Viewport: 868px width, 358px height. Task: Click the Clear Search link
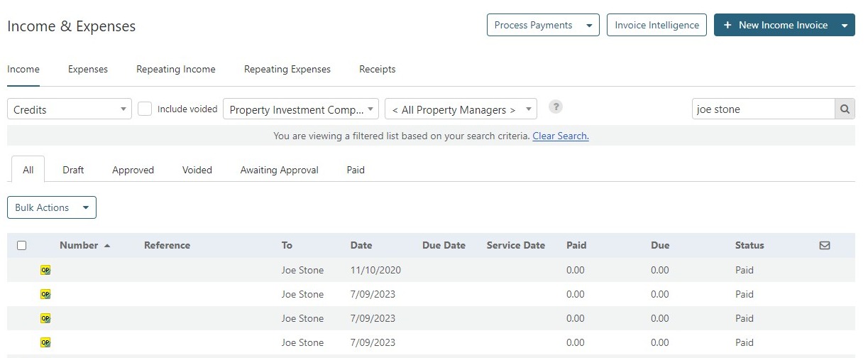click(x=561, y=136)
